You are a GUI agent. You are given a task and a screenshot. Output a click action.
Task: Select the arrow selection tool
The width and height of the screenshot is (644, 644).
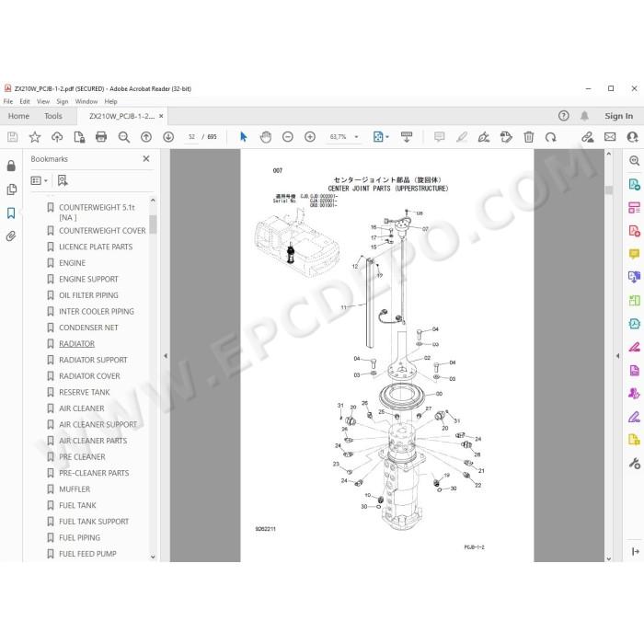(x=244, y=137)
